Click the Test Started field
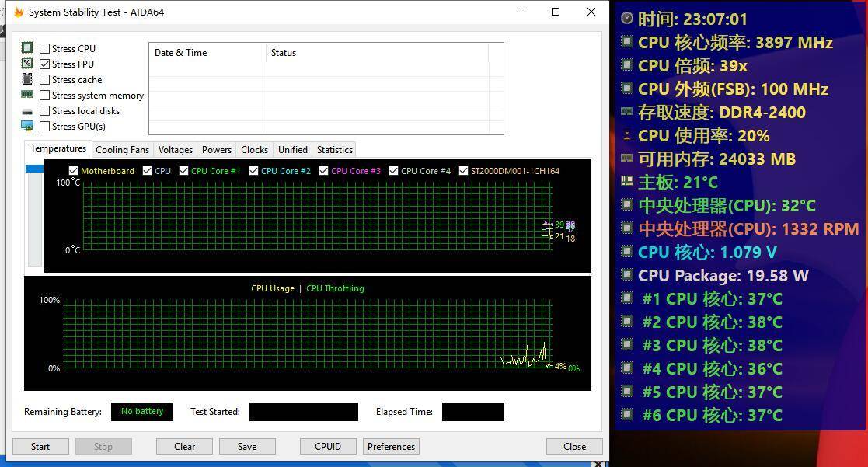The image size is (868, 467). click(303, 412)
